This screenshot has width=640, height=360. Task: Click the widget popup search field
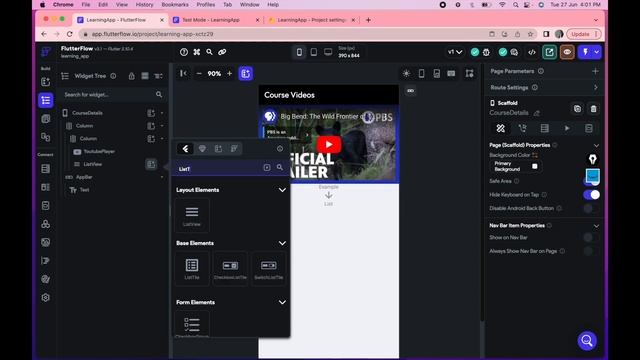[x=231, y=168]
